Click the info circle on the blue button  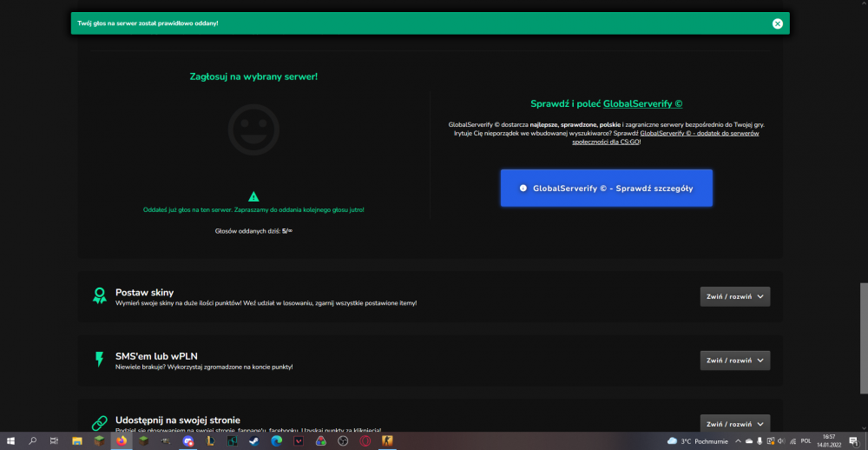coord(523,189)
